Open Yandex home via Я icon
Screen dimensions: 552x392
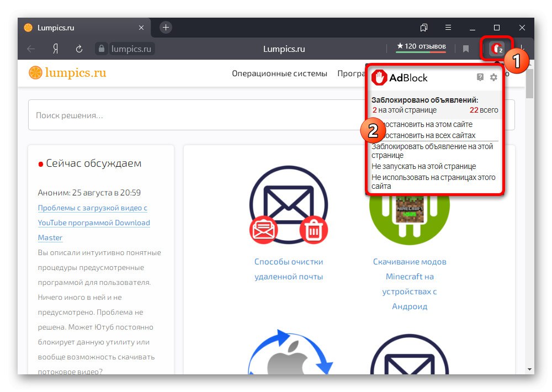click(55, 49)
